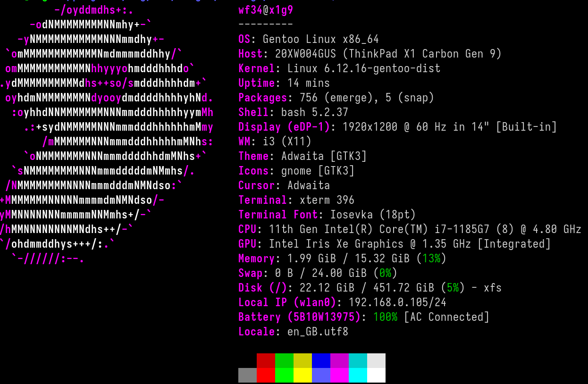Screen dimensions: 588x384
Task: Click the '[AC Connected]' battery status
Action: point(446,317)
